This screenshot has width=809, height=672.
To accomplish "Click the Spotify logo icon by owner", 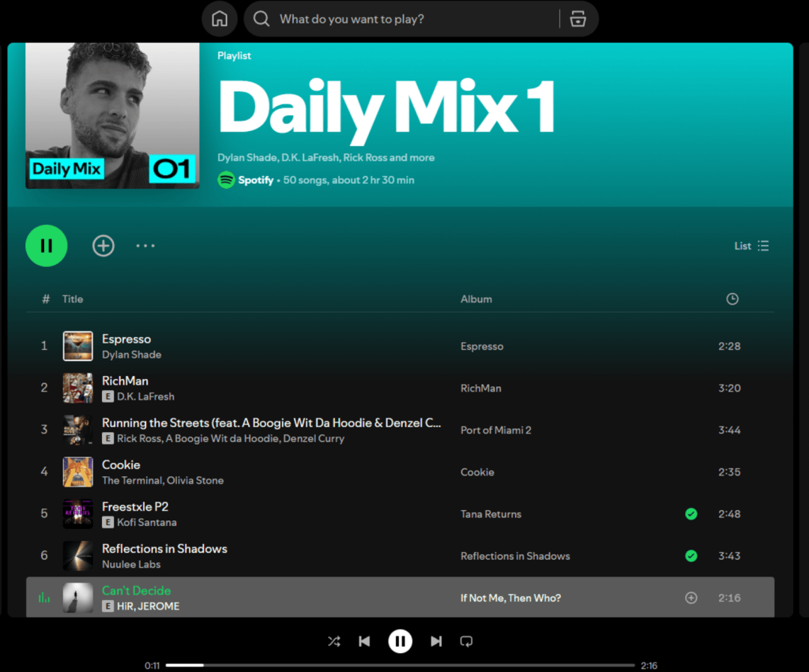I will click(226, 180).
